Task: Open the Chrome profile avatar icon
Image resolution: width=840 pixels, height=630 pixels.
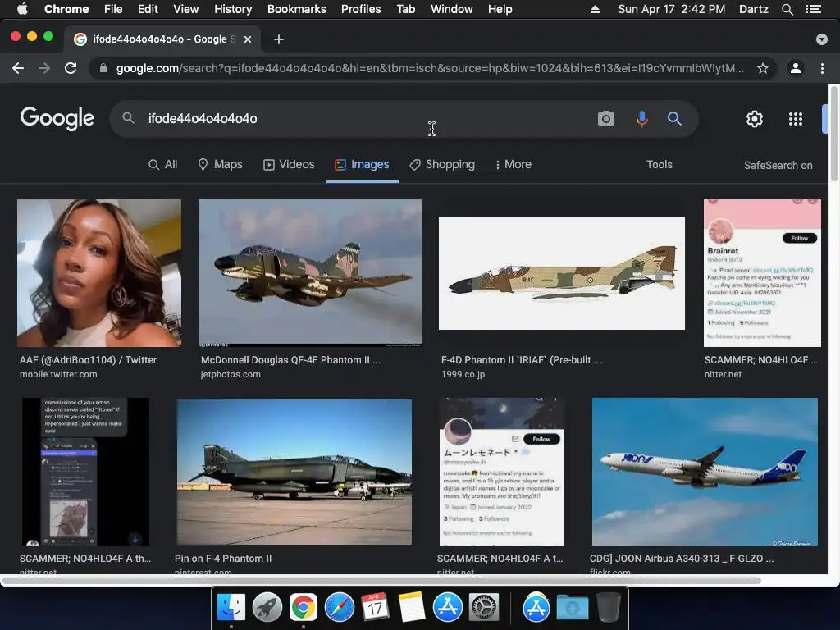Action: tap(796, 68)
